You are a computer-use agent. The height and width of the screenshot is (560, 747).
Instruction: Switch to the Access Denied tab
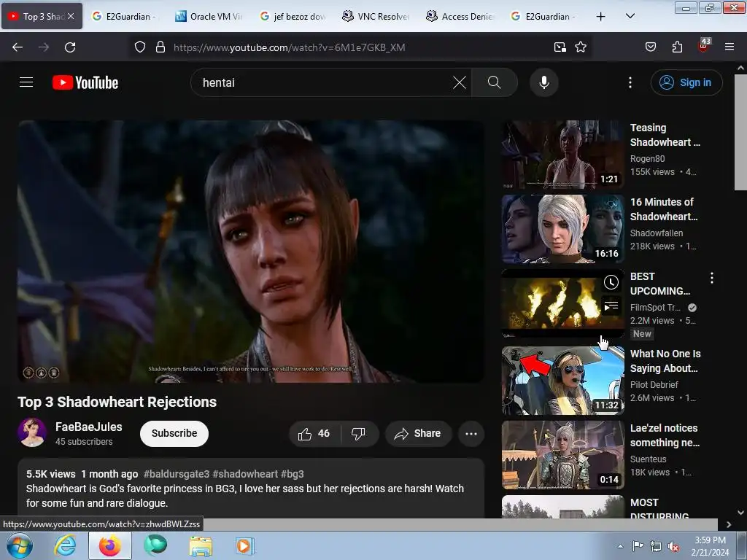[460, 16]
